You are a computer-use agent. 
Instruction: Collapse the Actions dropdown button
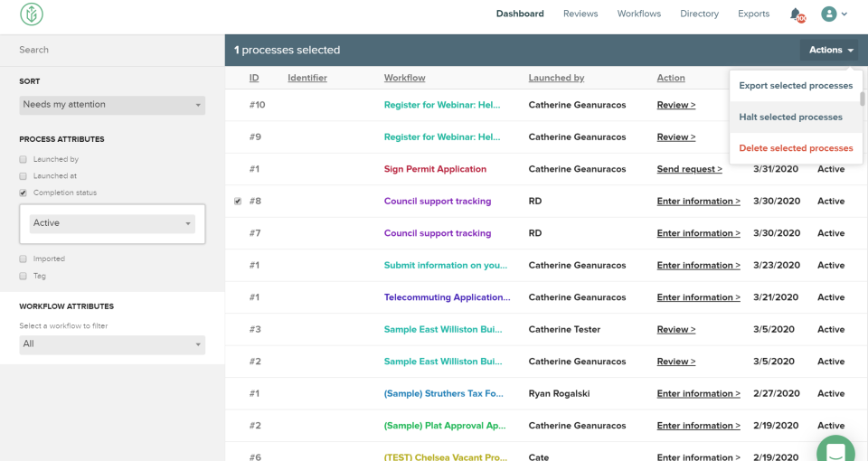point(829,50)
